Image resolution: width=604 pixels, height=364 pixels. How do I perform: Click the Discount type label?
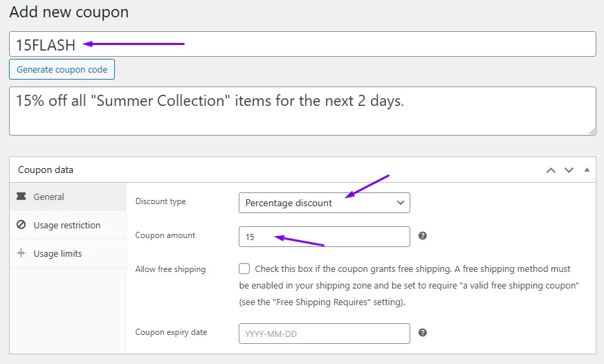click(161, 201)
